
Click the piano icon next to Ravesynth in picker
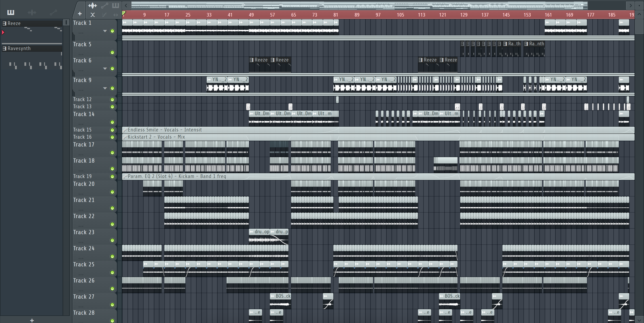pyautogui.click(x=4, y=48)
